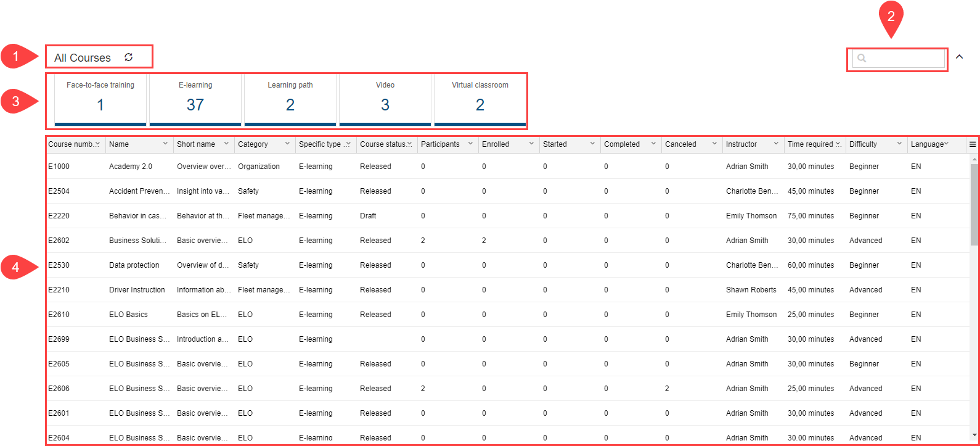
Task: Open Course status column dropdown arrow
Action: 409,144
